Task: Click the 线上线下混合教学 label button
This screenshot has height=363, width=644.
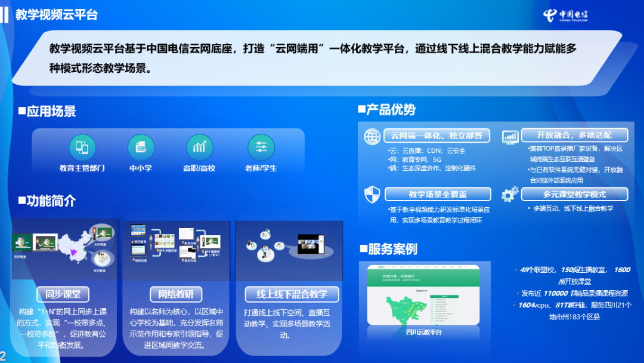Action: [292, 294]
